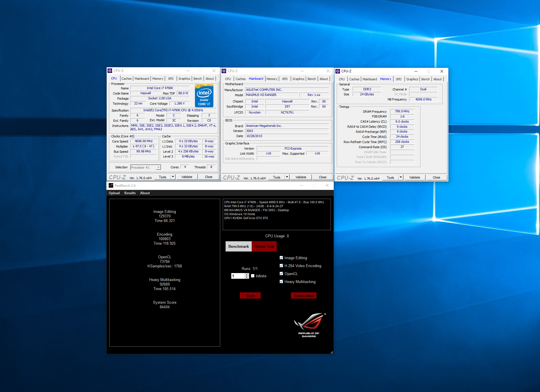Viewport: 540px width, 392px height.
Task: Click the NB Frequency 4099.0 MHz value
Action: click(423, 99)
